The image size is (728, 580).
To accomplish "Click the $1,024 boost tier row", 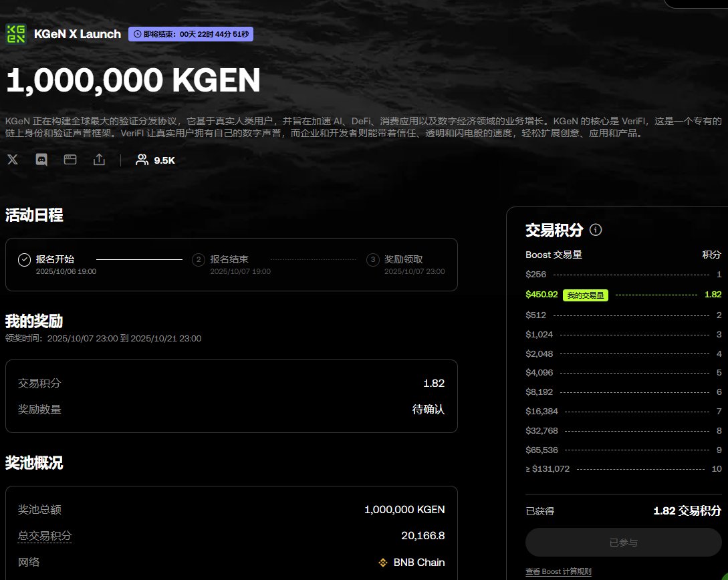I will (x=623, y=335).
